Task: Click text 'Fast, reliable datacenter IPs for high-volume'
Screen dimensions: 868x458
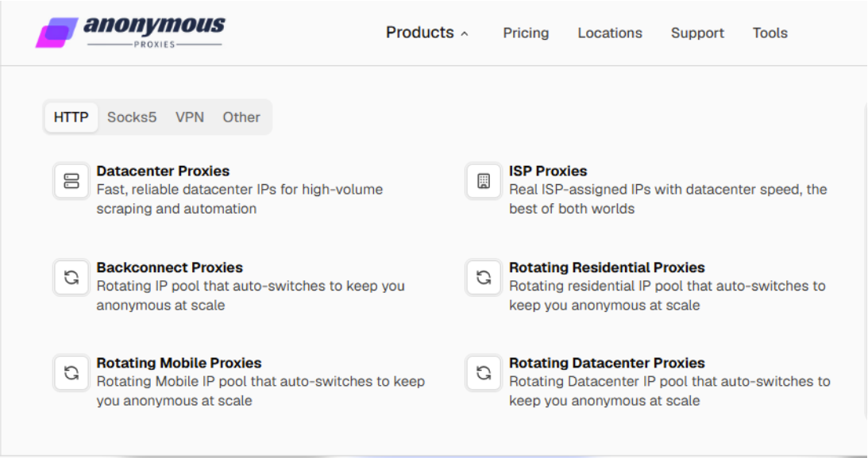Action: 240,189
